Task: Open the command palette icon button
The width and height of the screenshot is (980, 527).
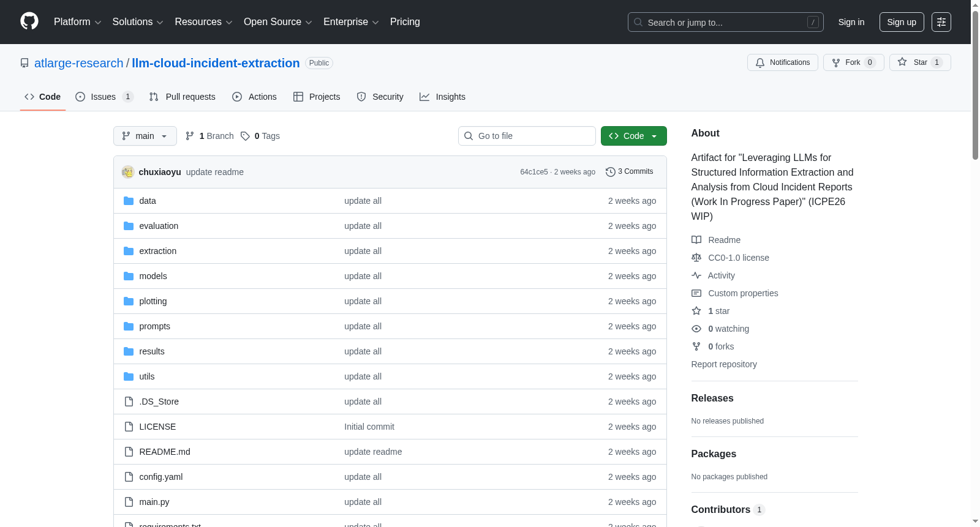Action: (x=941, y=22)
